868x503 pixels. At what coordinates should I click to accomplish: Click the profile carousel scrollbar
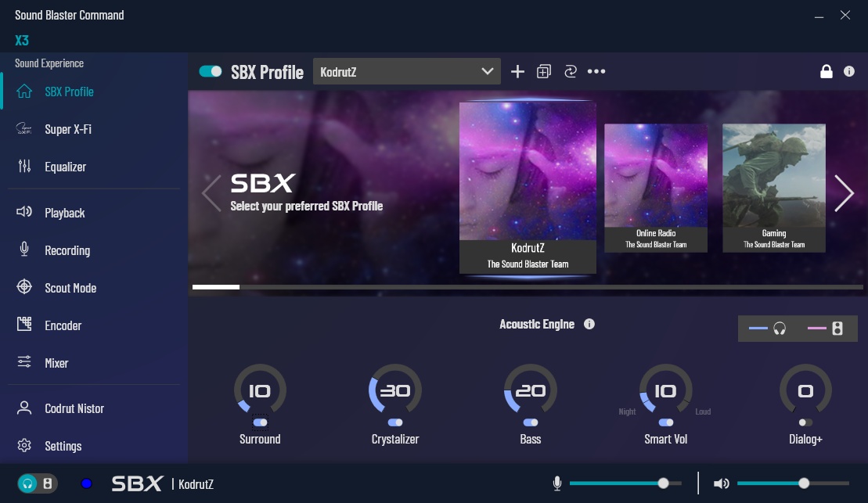tap(528, 287)
